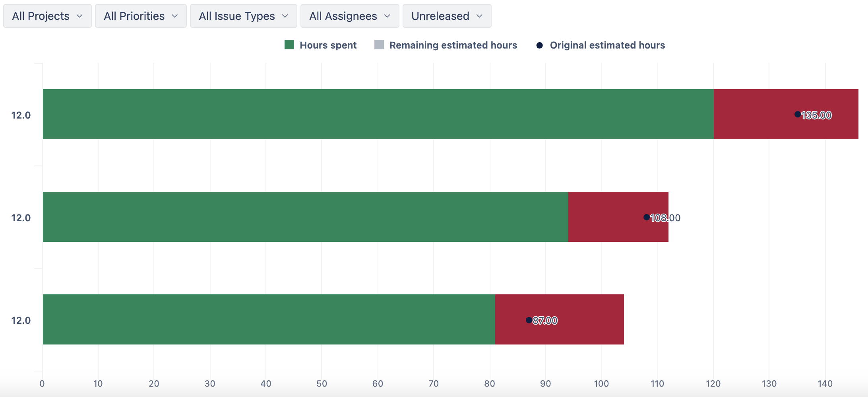This screenshot has height=397, width=868.
Task: Click the green Hours spent legend swatch
Action: click(x=289, y=45)
